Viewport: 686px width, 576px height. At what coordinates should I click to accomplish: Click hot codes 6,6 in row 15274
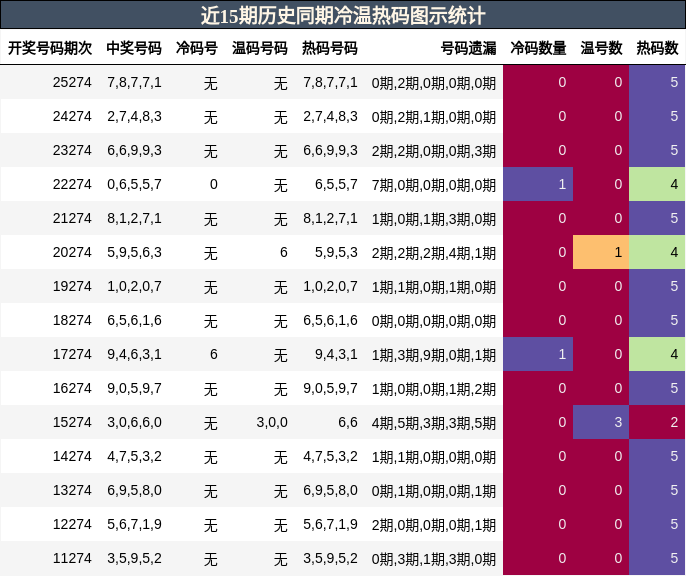[348, 422]
